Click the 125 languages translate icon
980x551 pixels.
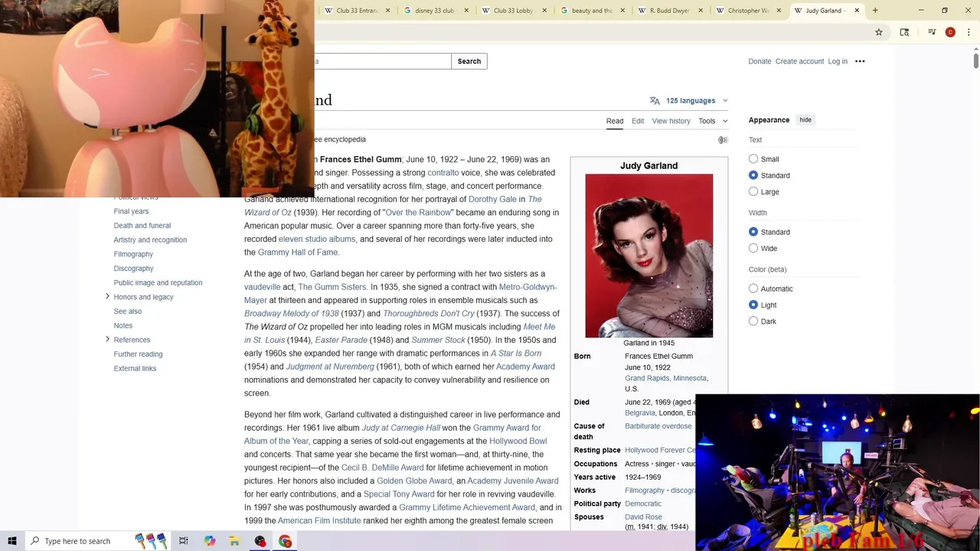point(655,100)
